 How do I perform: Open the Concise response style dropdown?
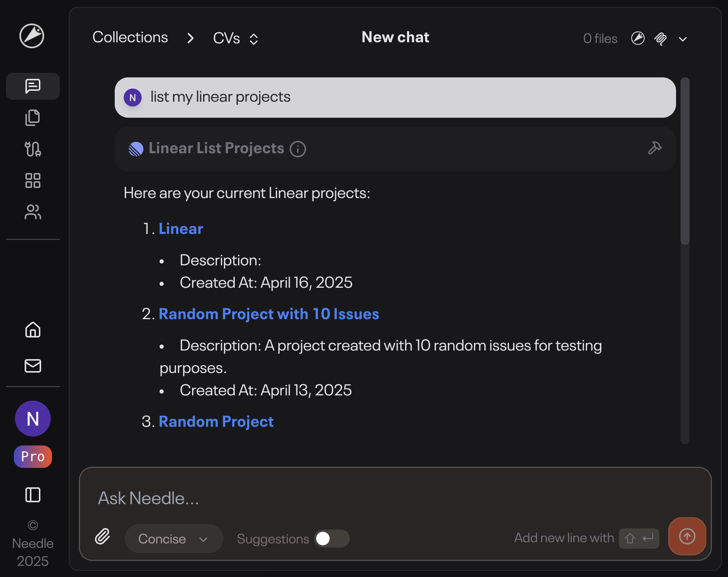tap(174, 539)
